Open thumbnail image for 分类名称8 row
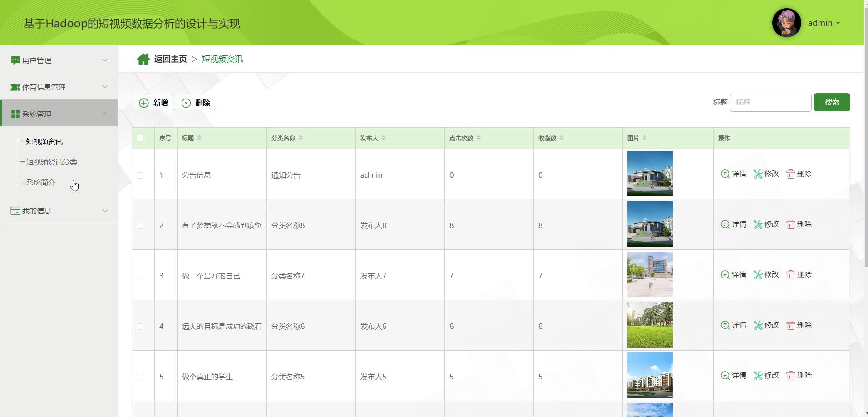Viewport: 868px width, 417px height. pos(650,224)
